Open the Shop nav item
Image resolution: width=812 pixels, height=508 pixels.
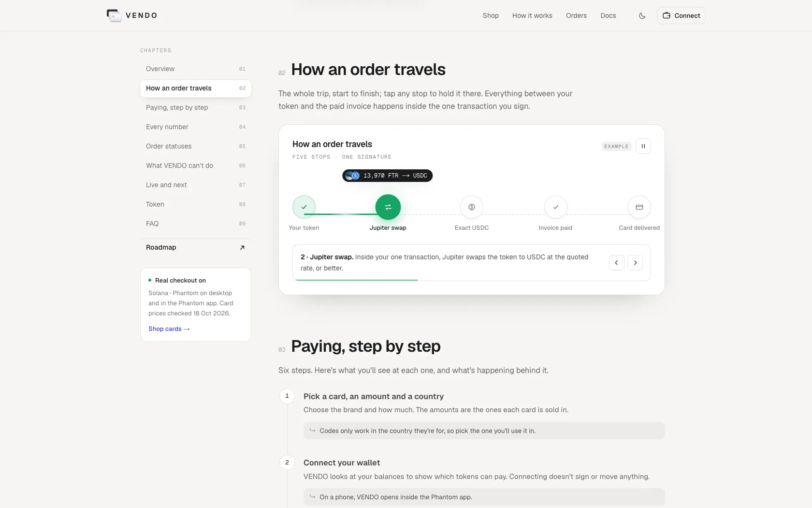pos(491,15)
